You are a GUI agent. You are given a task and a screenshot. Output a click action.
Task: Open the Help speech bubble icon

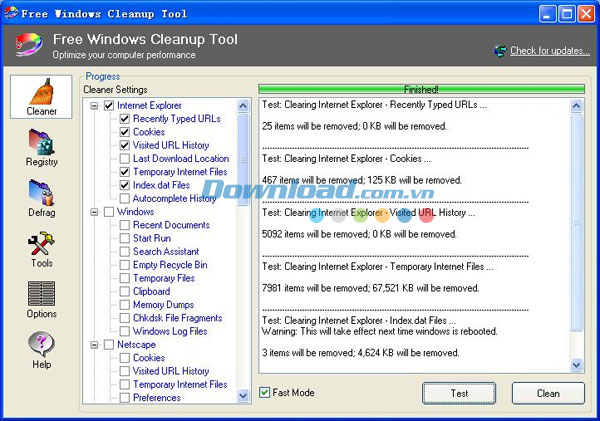coord(41,344)
